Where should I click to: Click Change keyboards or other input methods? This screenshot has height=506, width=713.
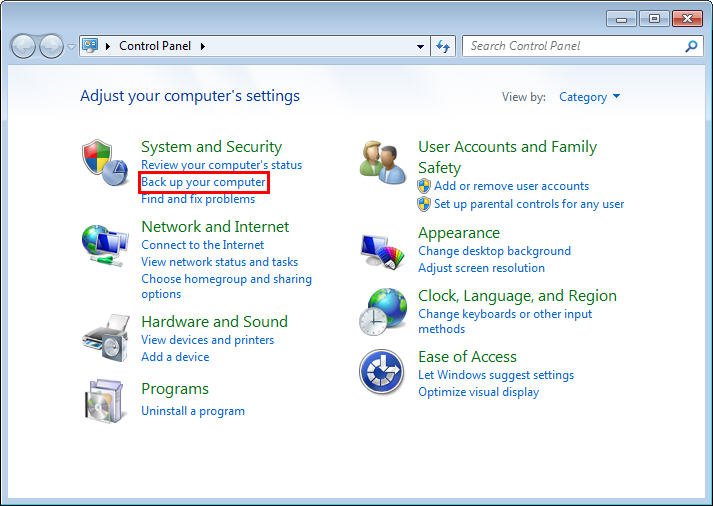(505, 321)
